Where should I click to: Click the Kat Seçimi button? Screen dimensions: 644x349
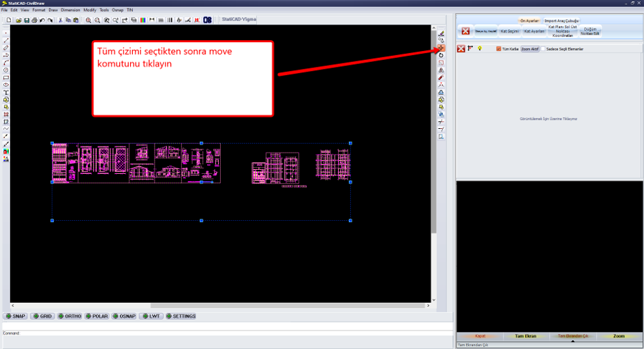[x=510, y=31]
